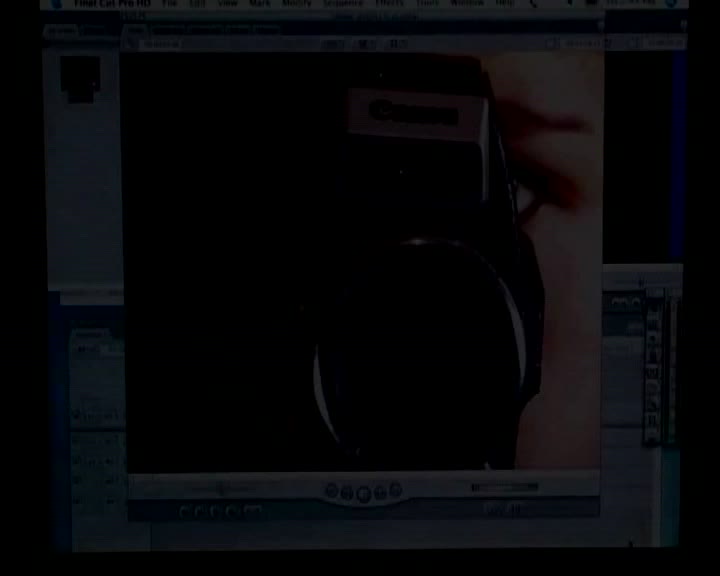Open the Sequence menu
This screenshot has width=720, height=576.
coord(343,4)
